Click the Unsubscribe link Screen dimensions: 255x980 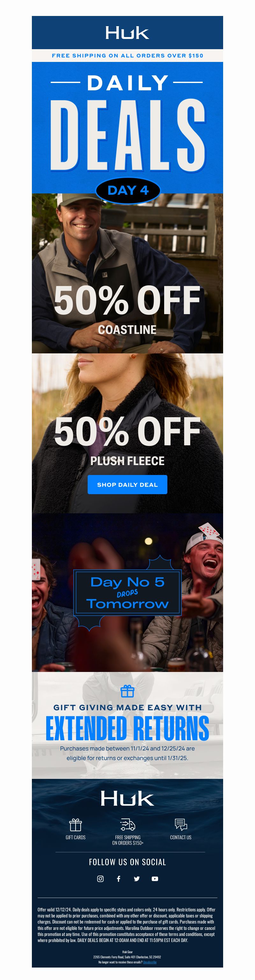(x=150, y=962)
